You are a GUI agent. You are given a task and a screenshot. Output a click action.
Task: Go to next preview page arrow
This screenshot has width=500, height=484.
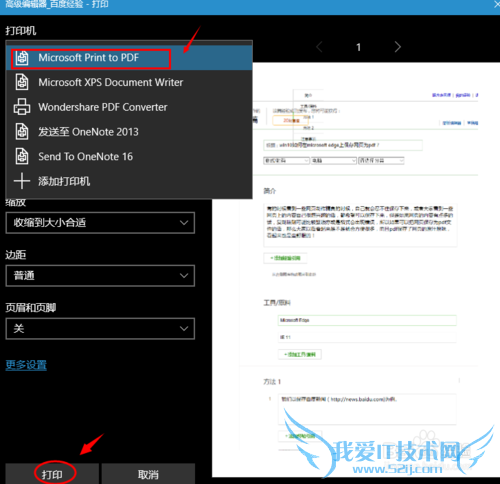tap(397, 47)
